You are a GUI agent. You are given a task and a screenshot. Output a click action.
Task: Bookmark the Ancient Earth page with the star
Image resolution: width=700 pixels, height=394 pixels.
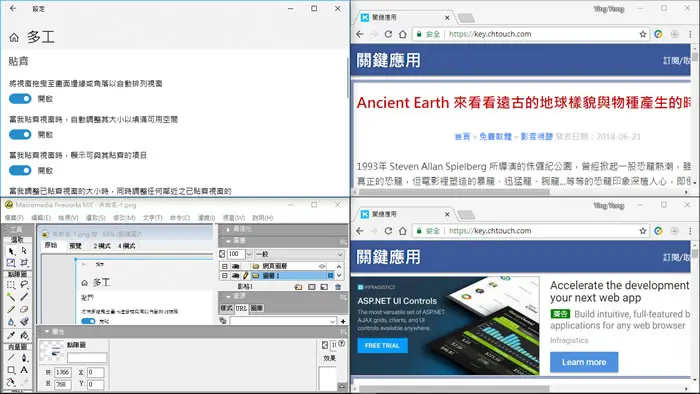(x=643, y=34)
